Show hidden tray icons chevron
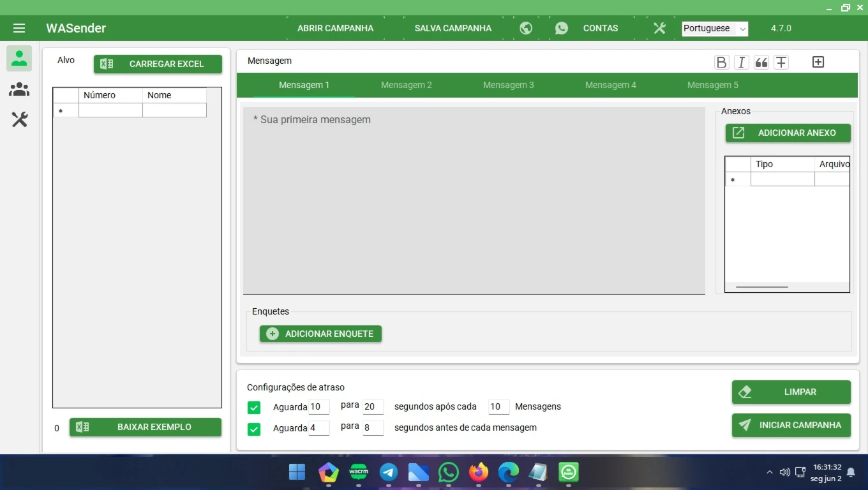The width and height of the screenshot is (868, 490). (769, 472)
